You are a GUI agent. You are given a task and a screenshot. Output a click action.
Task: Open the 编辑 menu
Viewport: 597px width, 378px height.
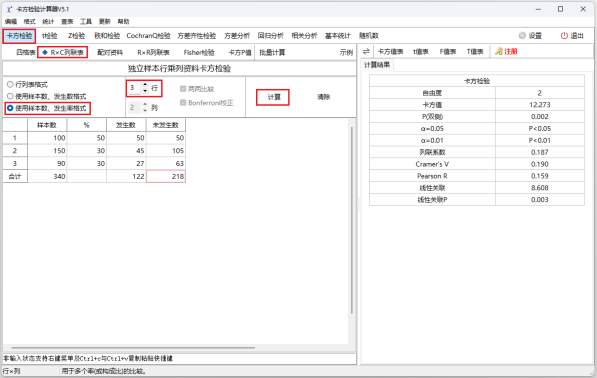pyautogui.click(x=11, y=22)
